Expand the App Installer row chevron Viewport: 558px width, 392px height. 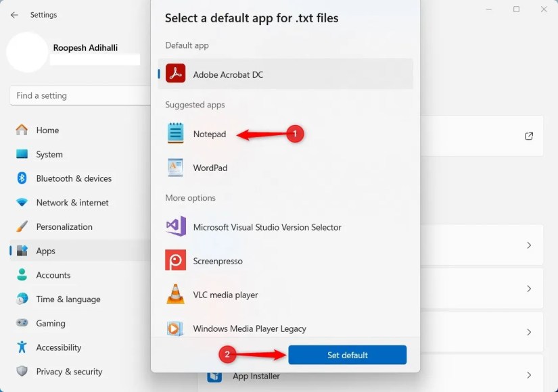coord(529,375)
